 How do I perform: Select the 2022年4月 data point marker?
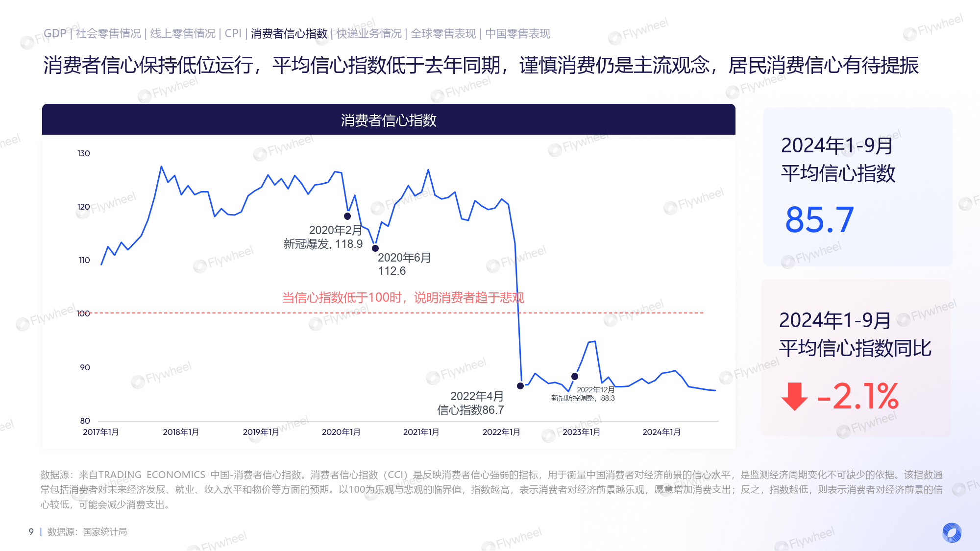pyautogui.click(x=520, y=386)
